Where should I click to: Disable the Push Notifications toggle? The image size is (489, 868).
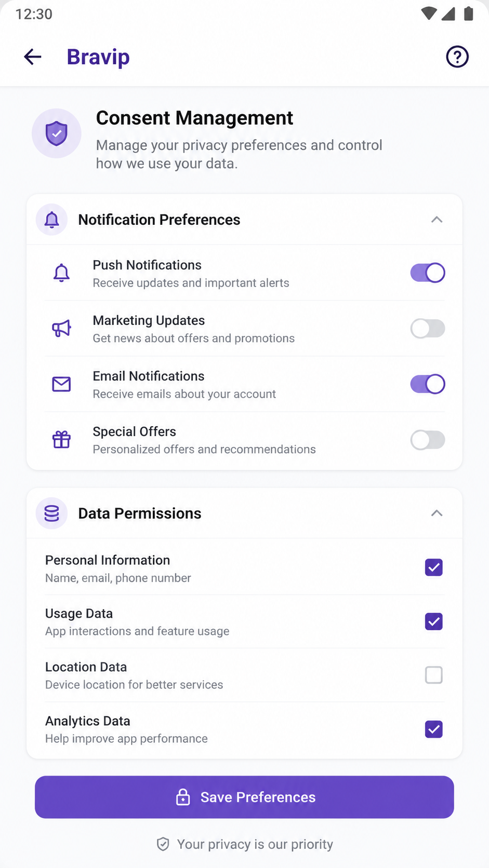[x=428, y=273]
